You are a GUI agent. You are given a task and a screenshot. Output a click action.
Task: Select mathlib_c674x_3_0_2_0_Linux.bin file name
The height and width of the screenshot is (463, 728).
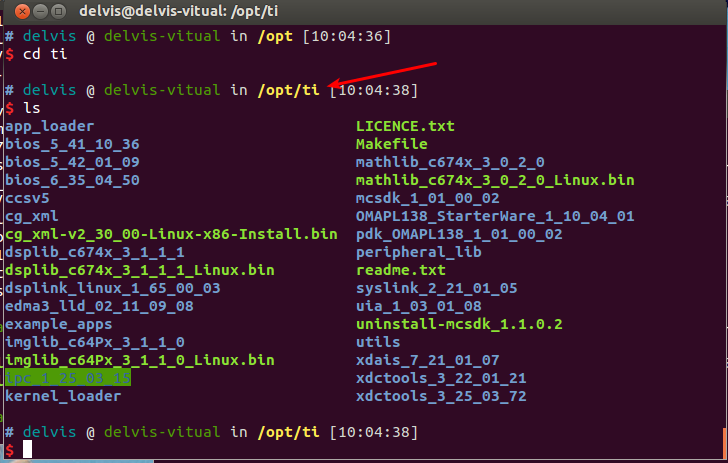495,180
